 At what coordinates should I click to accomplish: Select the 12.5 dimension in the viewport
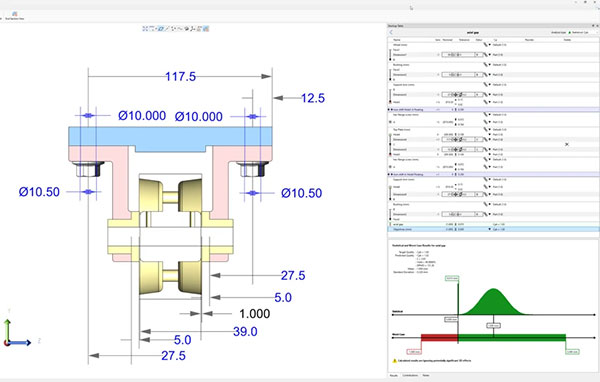313,98
